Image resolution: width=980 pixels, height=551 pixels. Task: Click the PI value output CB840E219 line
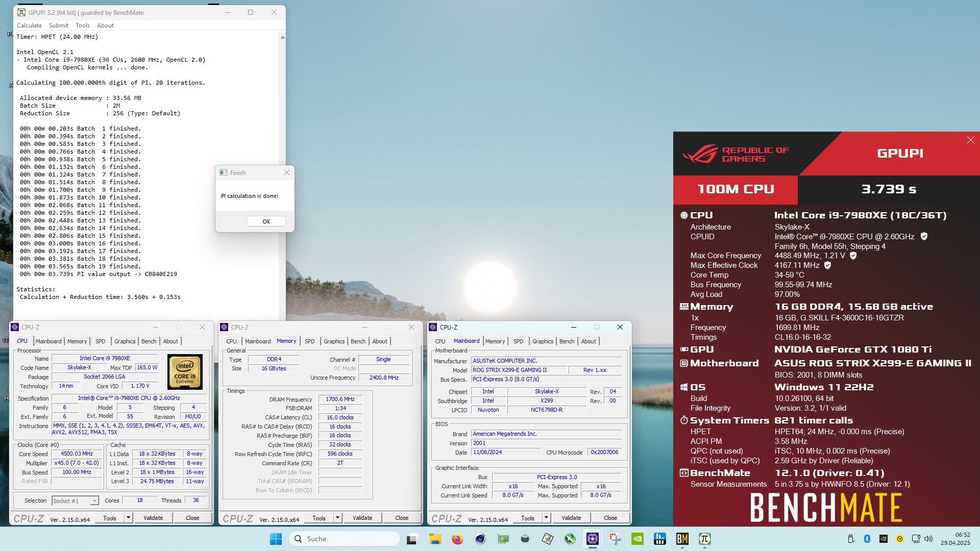point(99,274)
